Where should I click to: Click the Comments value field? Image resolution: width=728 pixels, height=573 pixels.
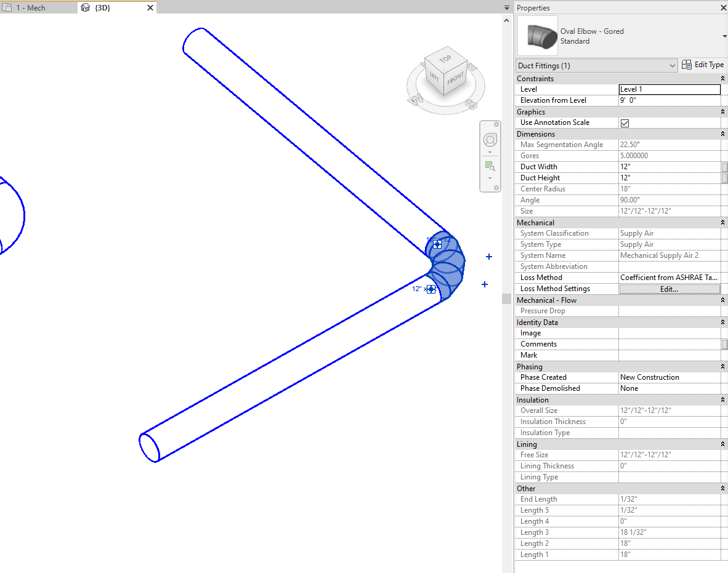tap(669, 344)
